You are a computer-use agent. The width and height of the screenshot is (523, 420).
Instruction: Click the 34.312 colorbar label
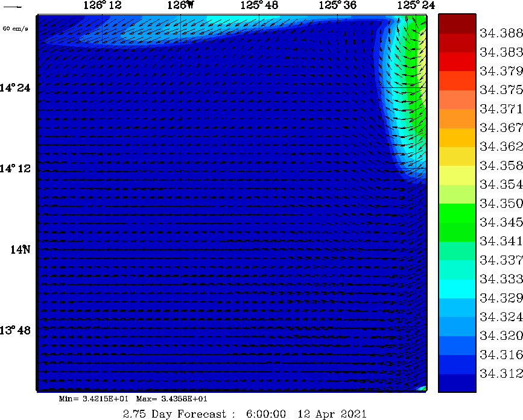501,374
